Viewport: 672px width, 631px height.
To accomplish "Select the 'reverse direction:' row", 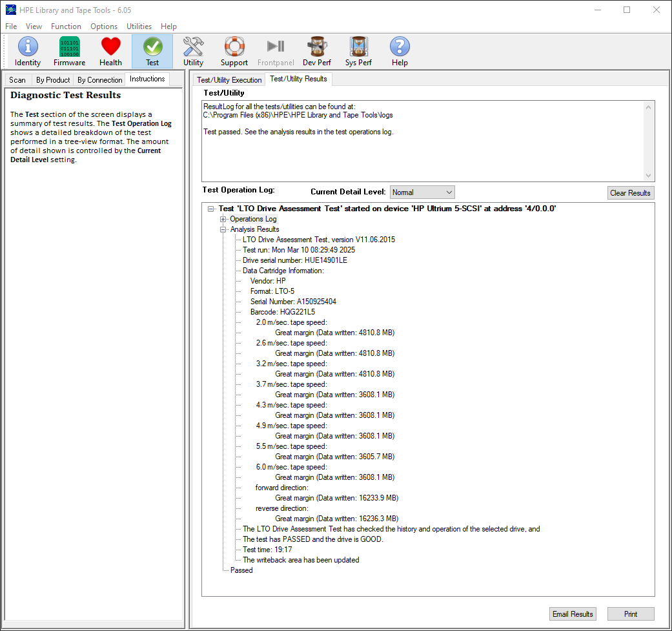I will pos(282,508).
